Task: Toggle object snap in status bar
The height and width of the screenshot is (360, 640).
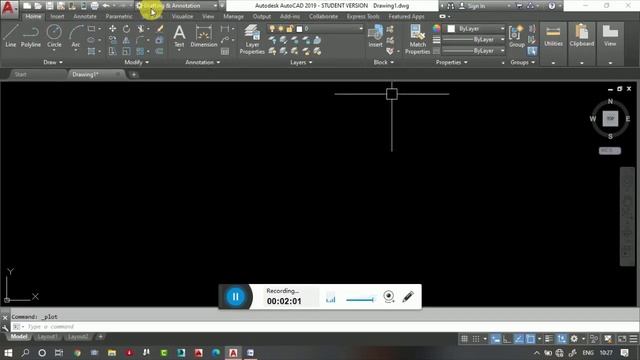Action: click(x=530, y=339)
